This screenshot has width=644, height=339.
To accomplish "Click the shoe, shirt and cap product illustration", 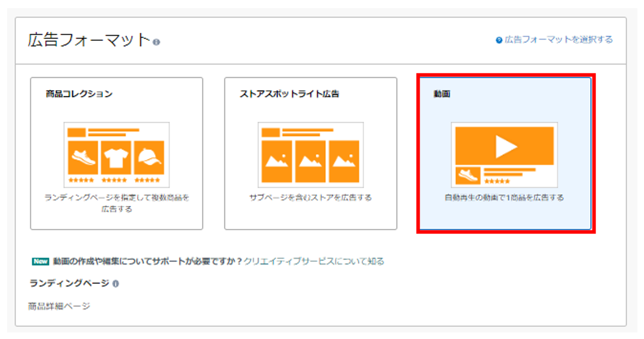I will point(117,155).
